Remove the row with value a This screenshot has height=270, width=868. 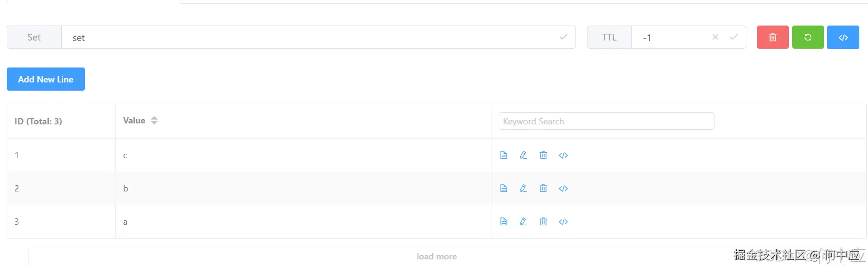543,222
